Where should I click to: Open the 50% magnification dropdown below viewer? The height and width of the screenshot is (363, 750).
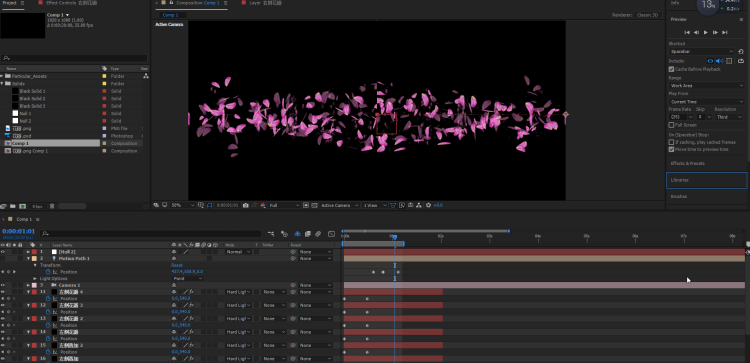tap(183, 205)
